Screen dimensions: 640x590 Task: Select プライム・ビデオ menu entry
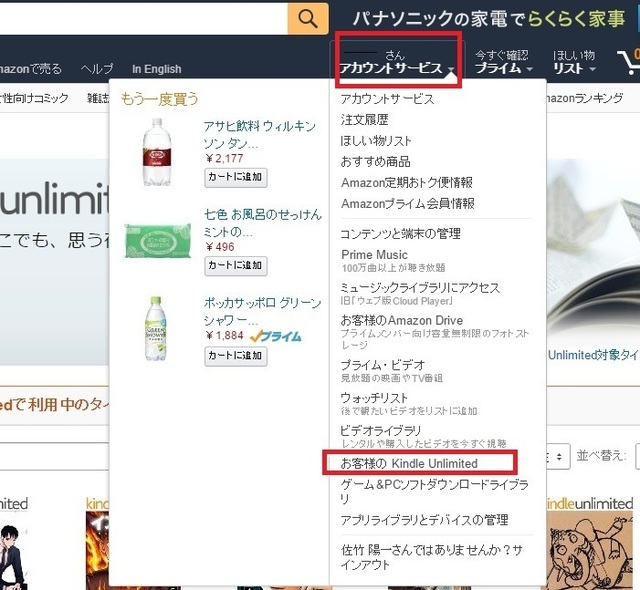(383, 364)
